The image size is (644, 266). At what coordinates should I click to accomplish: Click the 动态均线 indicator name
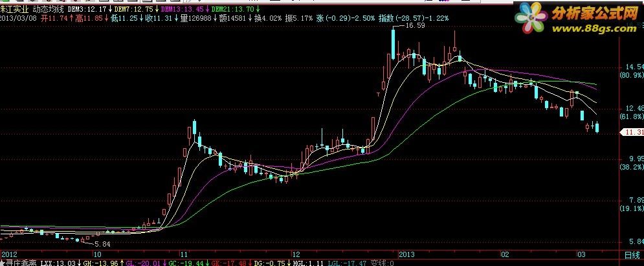49,8
